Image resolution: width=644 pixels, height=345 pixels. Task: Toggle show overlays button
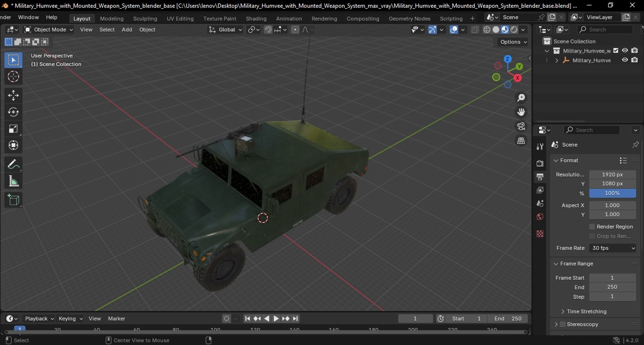click(454, 30)
